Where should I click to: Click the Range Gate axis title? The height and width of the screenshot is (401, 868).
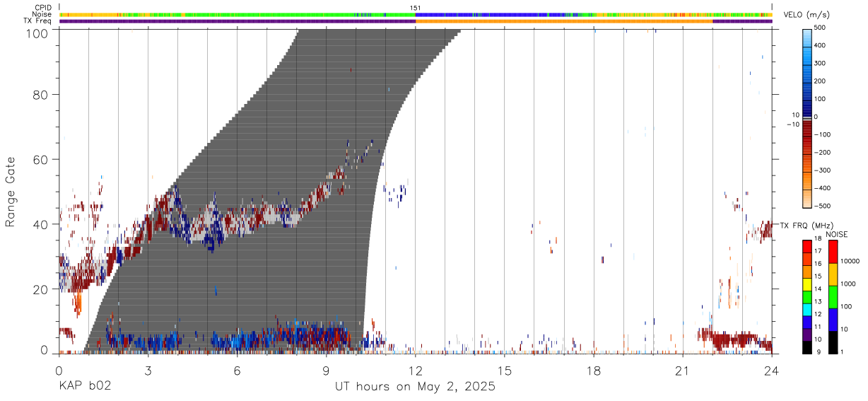point(11,192)
